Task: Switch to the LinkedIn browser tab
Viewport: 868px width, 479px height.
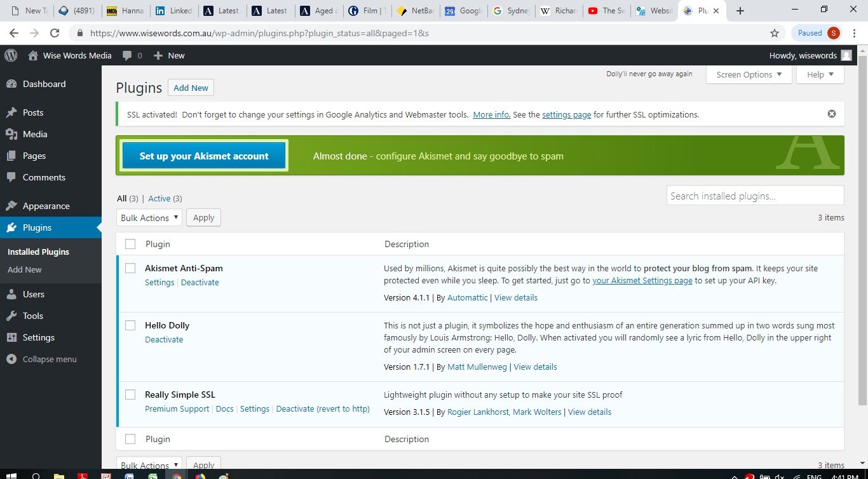Action: tap(174, 10)
